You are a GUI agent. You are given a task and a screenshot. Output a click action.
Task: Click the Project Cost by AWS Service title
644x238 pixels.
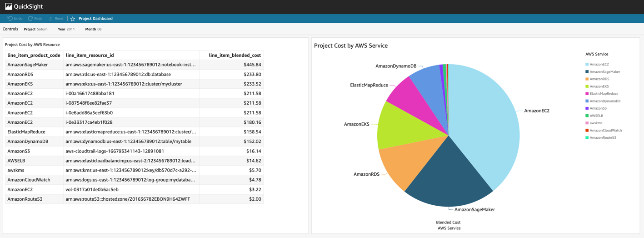coord(351,46)
